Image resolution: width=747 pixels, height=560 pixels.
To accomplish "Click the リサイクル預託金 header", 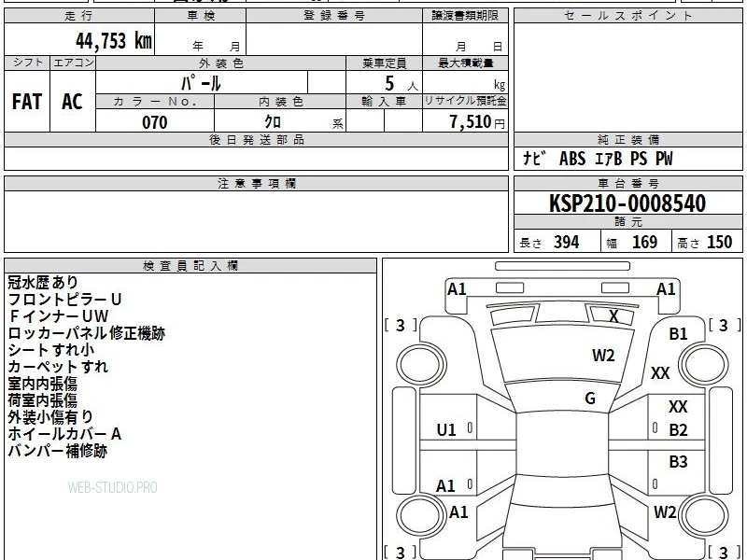I will click(465, 101).
